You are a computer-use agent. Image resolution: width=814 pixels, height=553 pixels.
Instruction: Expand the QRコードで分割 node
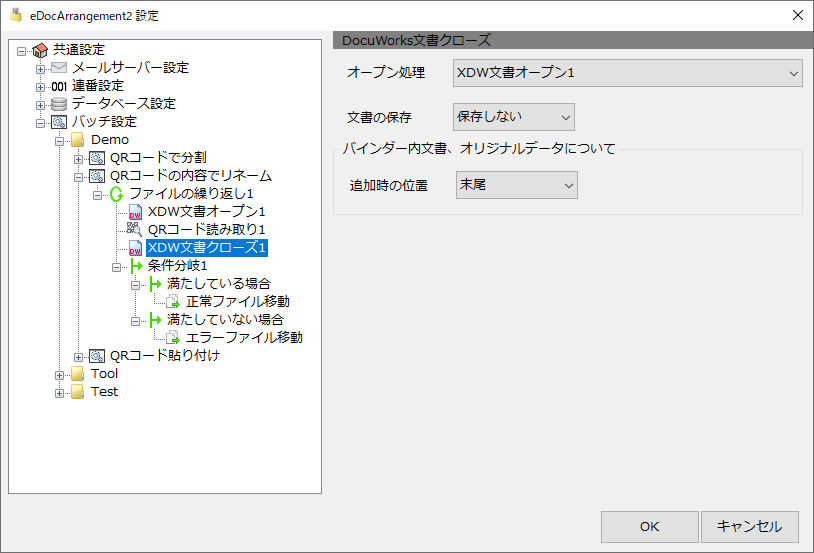[x=78, y=159]
